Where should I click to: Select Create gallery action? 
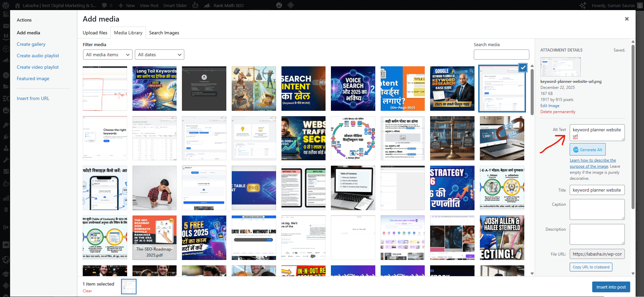(x=31, y=44)
